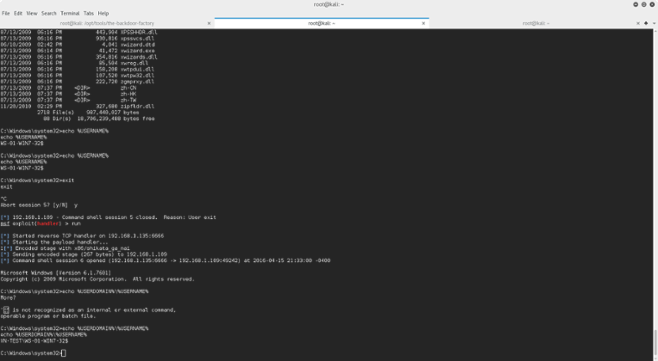Close the rightmost root@kali tab

pos(638,24)
